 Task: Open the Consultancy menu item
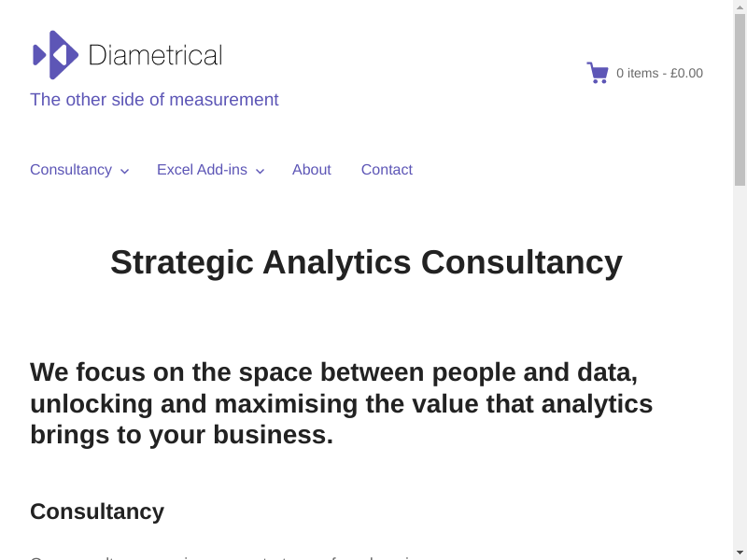click(71, 170)
